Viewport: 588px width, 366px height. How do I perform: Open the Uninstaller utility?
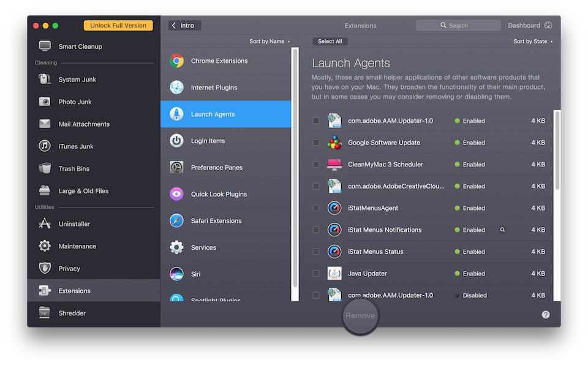pos(94,223)
